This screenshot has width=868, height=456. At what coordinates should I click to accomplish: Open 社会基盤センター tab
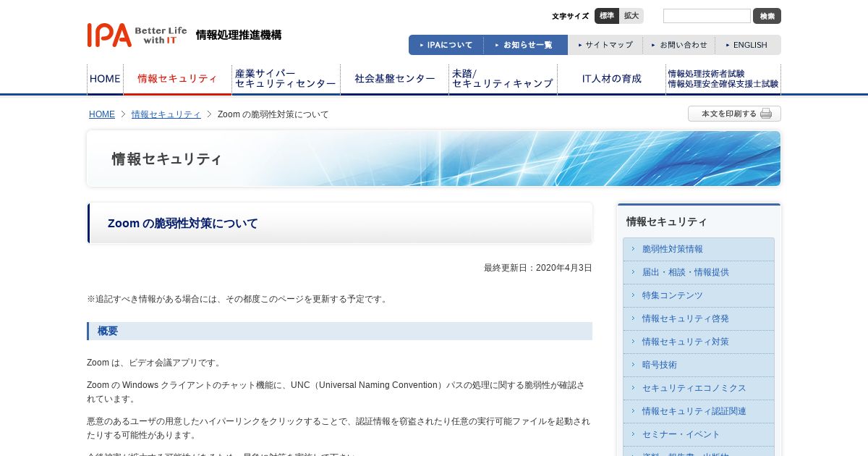[394, 79]
